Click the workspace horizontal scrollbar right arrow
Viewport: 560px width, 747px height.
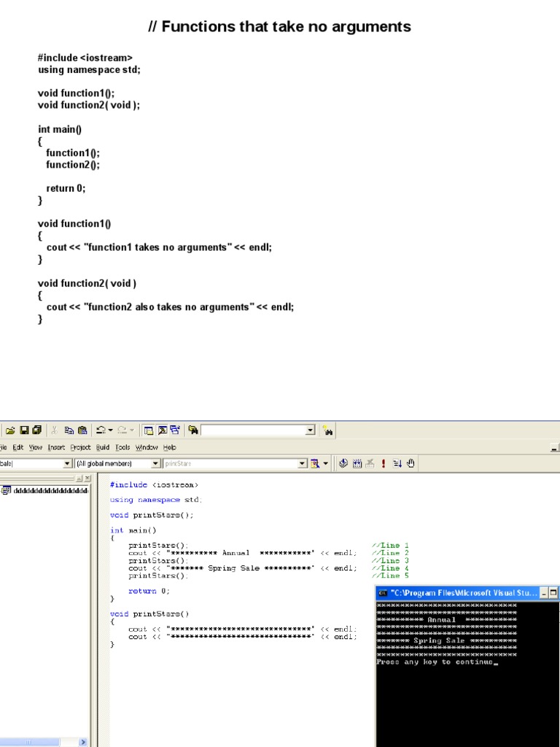83,742
